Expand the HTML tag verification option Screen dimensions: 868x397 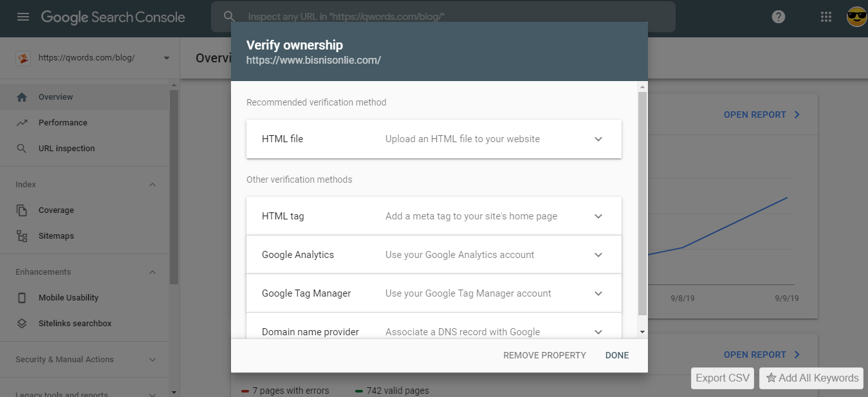[598, 216]
